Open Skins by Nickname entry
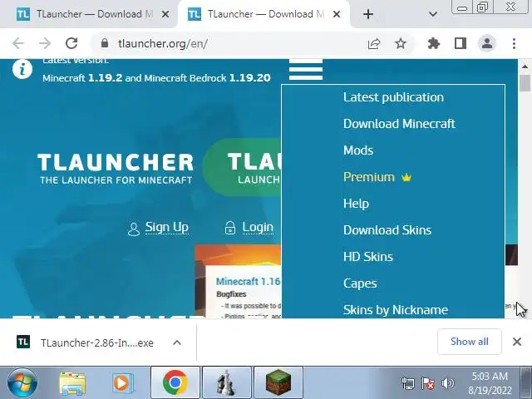532x399 pixels. (396, 310)
